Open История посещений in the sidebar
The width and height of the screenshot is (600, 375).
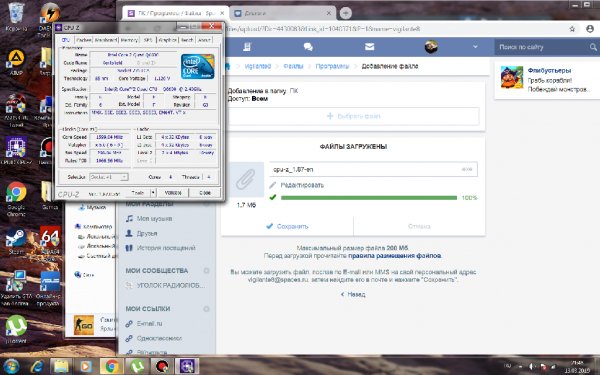(x=166, y=248)
